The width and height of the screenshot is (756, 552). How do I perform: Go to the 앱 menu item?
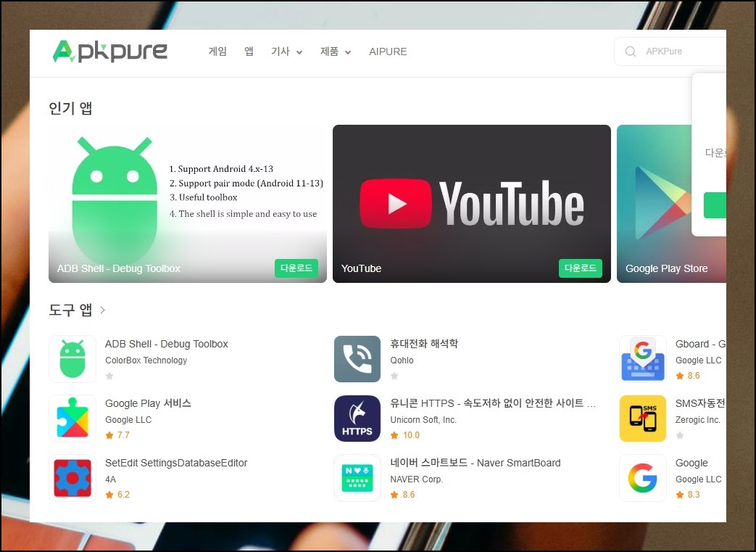(249, 52)
